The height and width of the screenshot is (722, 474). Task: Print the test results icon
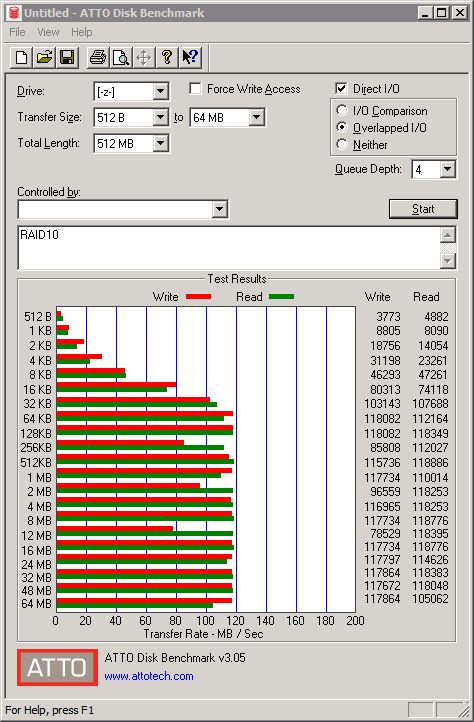(x=98, y=58)
